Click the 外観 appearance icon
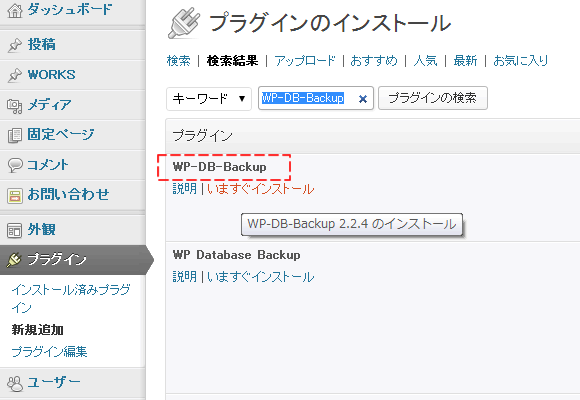The image size is (580, 400). [x=15, y=230]
